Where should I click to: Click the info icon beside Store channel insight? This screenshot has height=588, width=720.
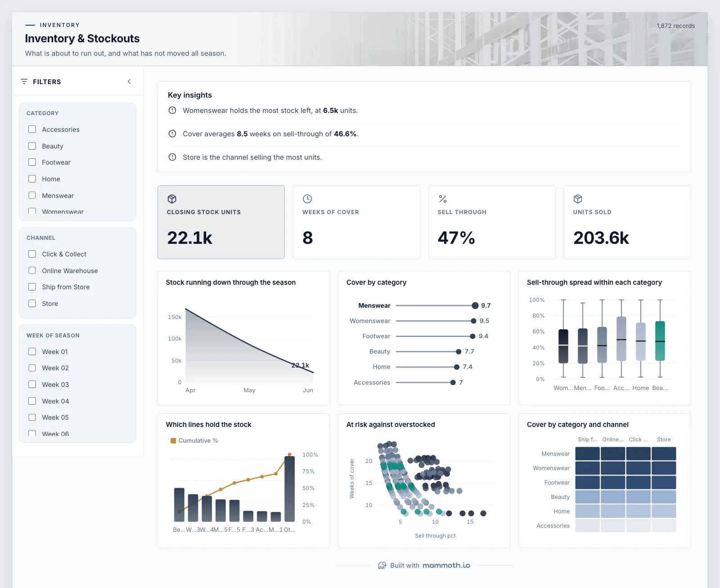[172, 157]
